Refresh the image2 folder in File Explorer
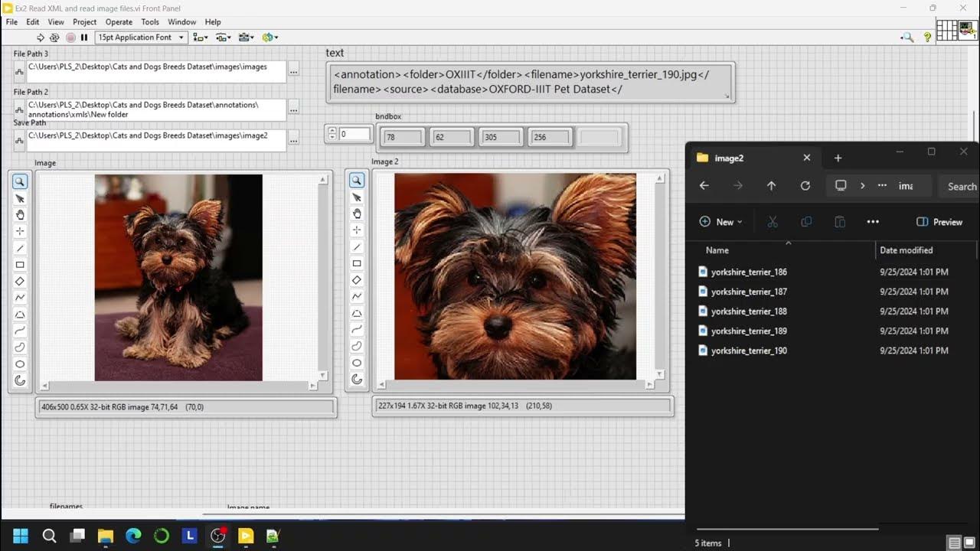This screenshot has height=551, width=980. 805,186
